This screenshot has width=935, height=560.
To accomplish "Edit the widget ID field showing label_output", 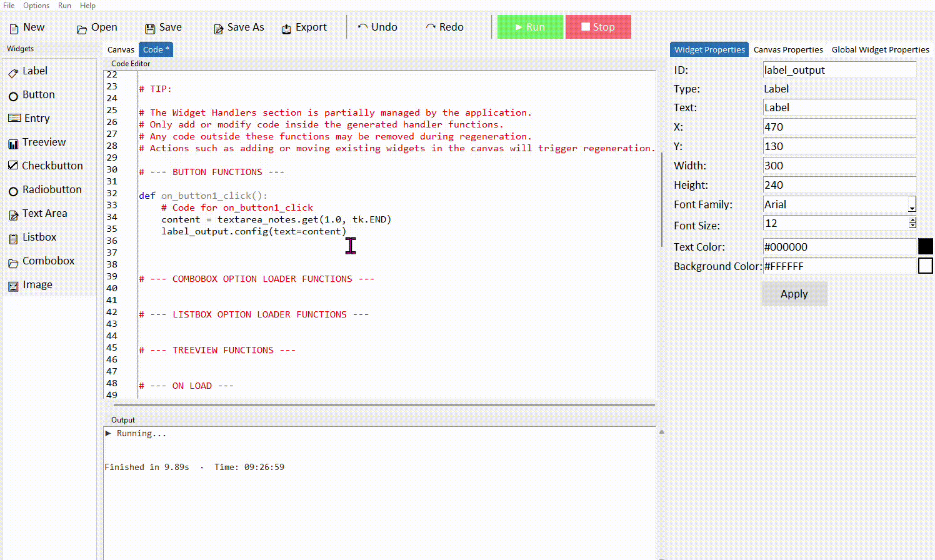I will point(839,69).
